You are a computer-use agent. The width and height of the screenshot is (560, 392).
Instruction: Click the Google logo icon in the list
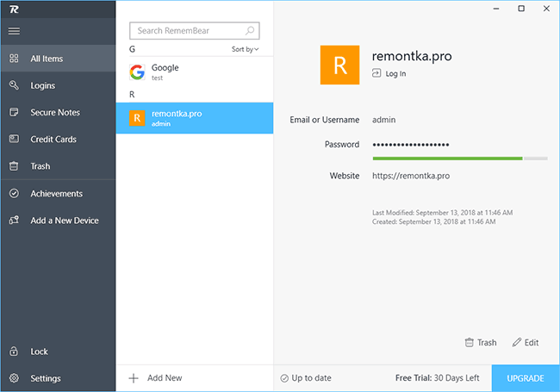tap(137, 72)
